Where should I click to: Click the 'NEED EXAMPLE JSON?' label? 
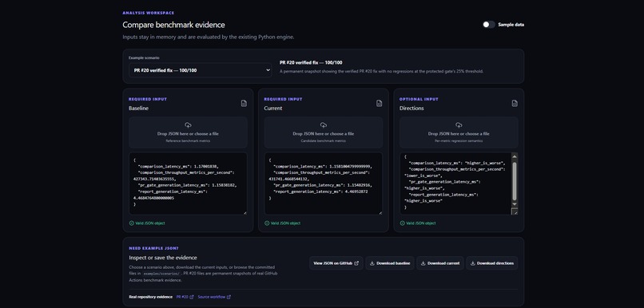(x=153, y=248)
